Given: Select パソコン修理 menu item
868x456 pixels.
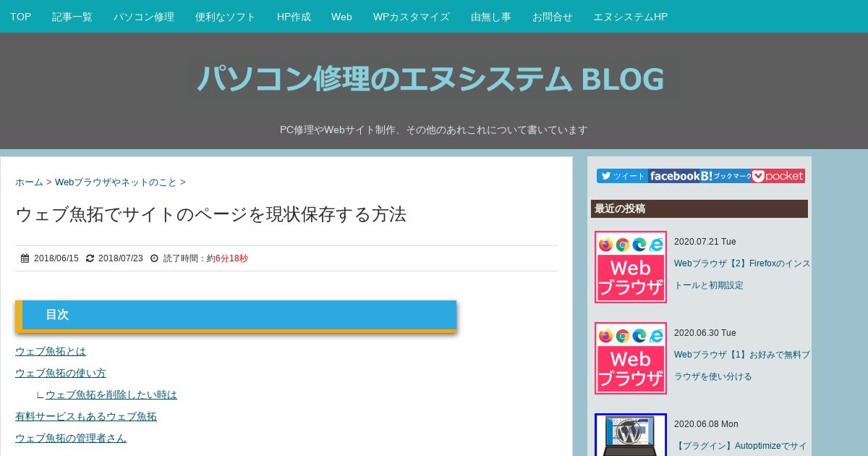Looking at the screenshot, I should (x=144, y=17).
